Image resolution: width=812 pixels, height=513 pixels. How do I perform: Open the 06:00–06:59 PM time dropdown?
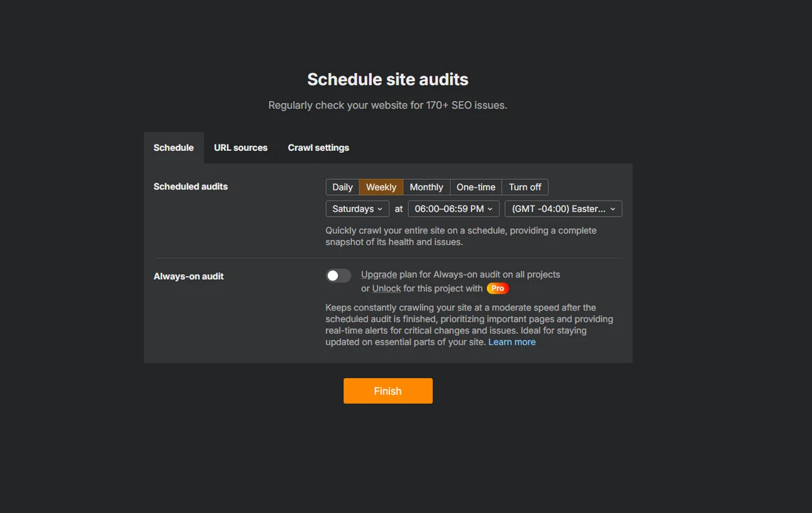click(x=453, y=209)
